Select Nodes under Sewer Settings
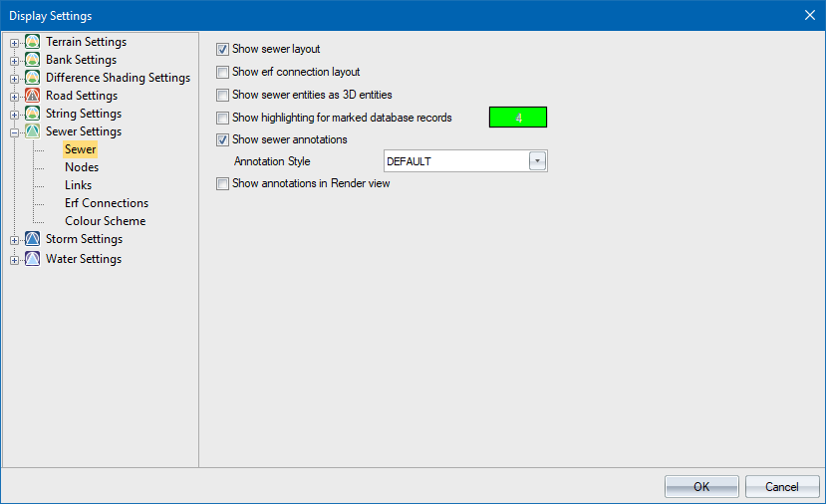Viewport: 826px width, 504px height. pos(82,167)
